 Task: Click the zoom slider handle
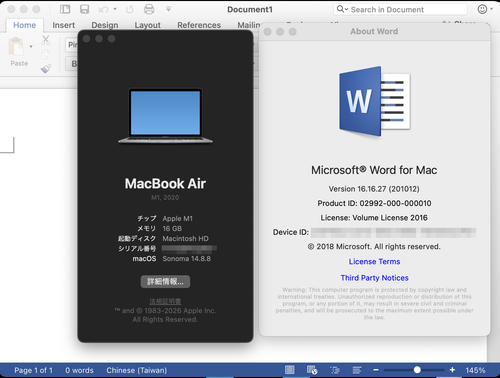pyautogui.click(x=417, y=370)
